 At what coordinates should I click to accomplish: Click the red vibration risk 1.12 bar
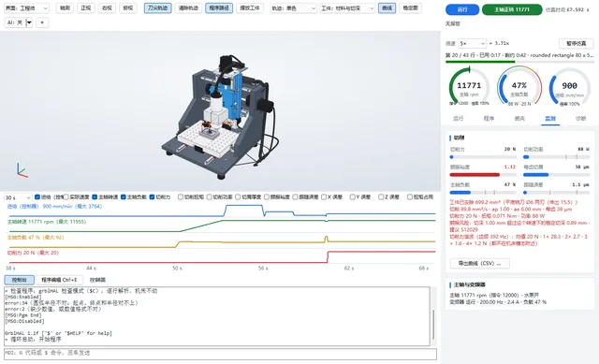point(483,175)
